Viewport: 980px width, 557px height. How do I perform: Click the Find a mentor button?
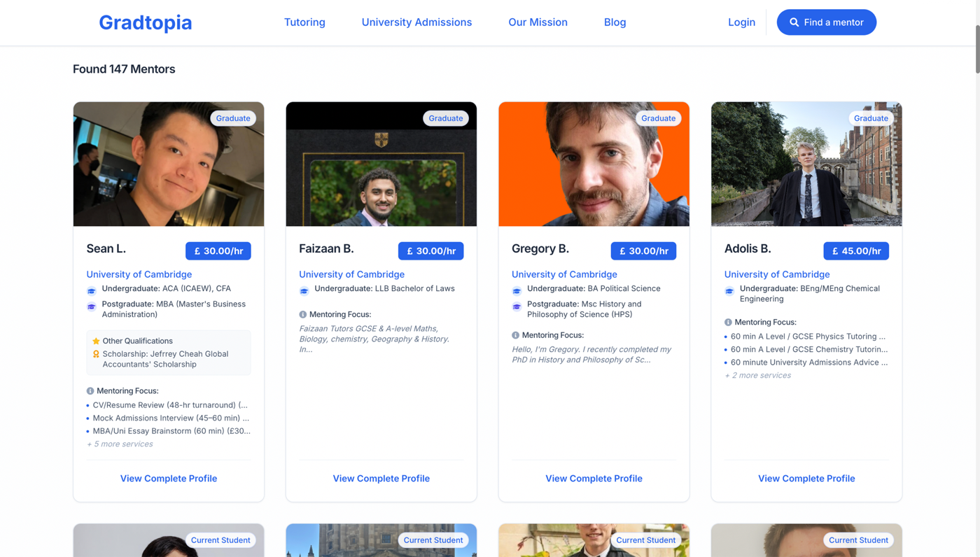click(826, 22)
